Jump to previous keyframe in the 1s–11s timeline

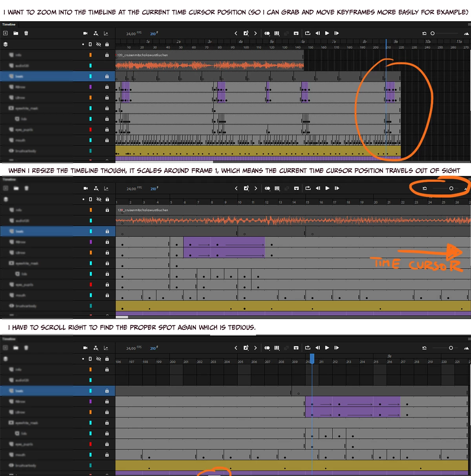pyautogui.click(x=236, y=33)
